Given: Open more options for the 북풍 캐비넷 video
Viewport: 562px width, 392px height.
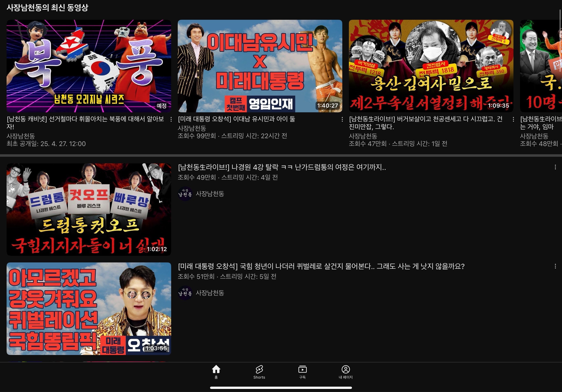Looking at the screenshot, I should (x=171, y=119).
